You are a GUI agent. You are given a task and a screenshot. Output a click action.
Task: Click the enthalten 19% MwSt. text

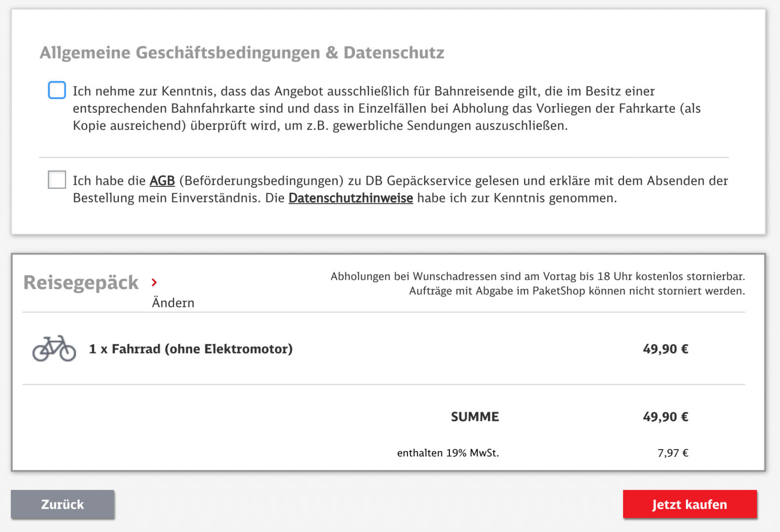pyautogui.click(x=448, y=453)
